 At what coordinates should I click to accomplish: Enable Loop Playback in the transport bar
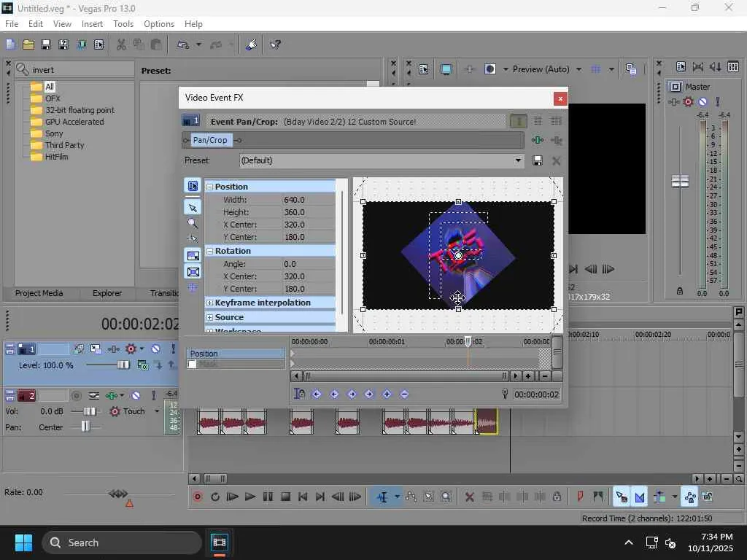pos(215,497)
